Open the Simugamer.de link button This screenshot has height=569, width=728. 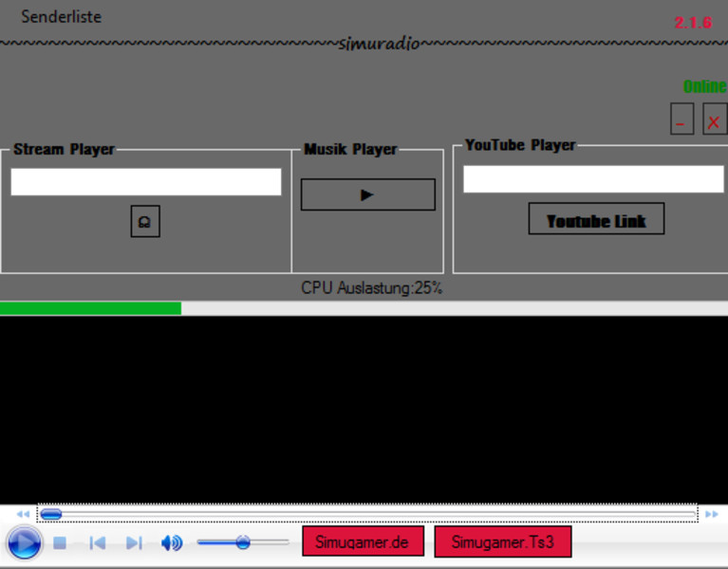pos(362,542)
